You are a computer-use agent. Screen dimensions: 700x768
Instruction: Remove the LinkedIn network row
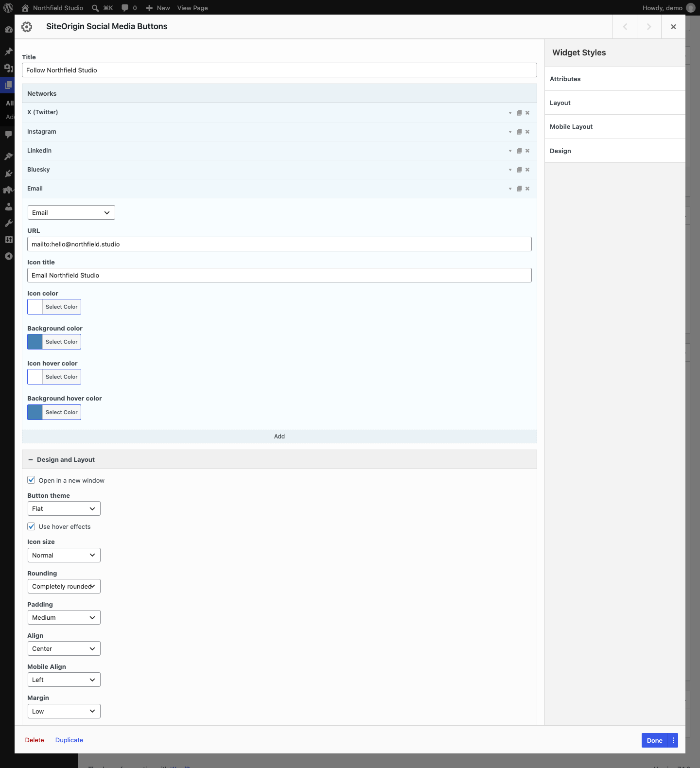point(527,151)
